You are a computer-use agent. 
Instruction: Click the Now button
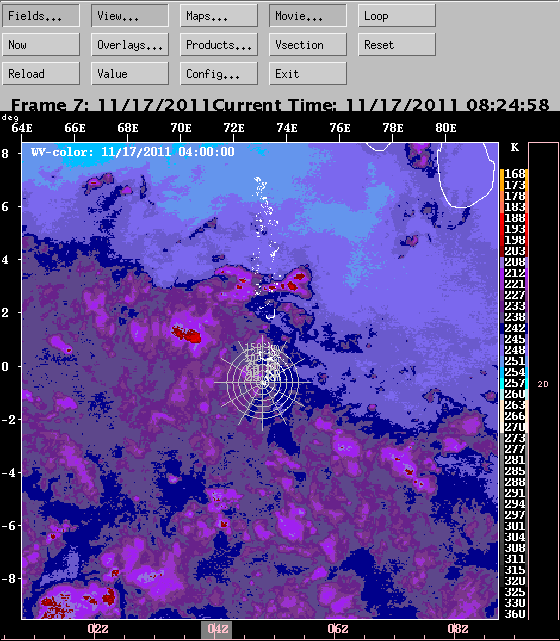tap(41, 45)
